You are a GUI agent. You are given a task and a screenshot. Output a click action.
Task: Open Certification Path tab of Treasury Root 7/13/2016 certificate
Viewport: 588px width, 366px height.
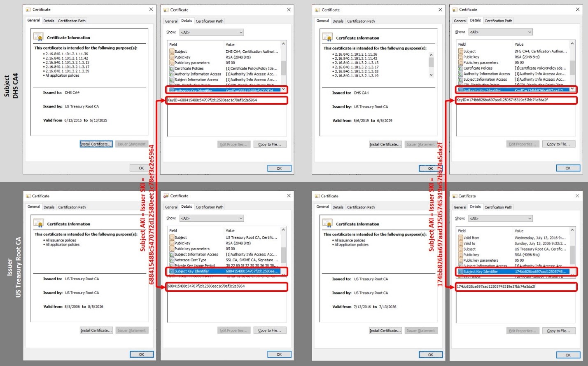click(361, 207)
